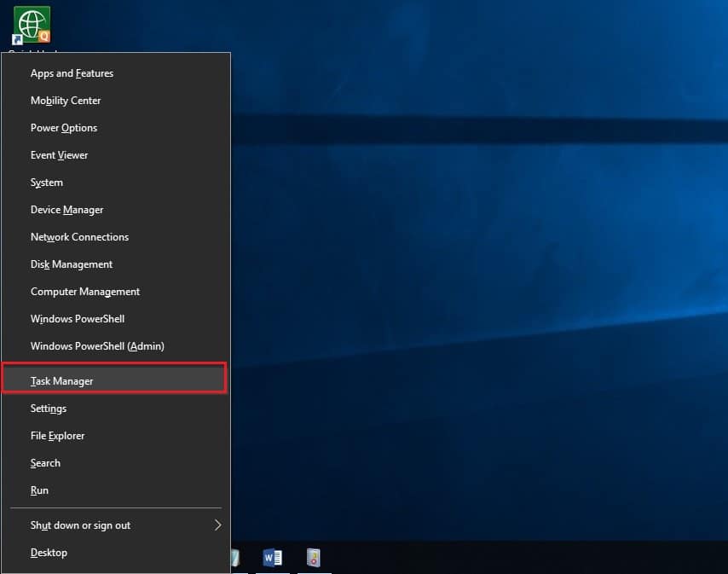Select Power Options
Screen dimensions: 728x574
(116, 128)
